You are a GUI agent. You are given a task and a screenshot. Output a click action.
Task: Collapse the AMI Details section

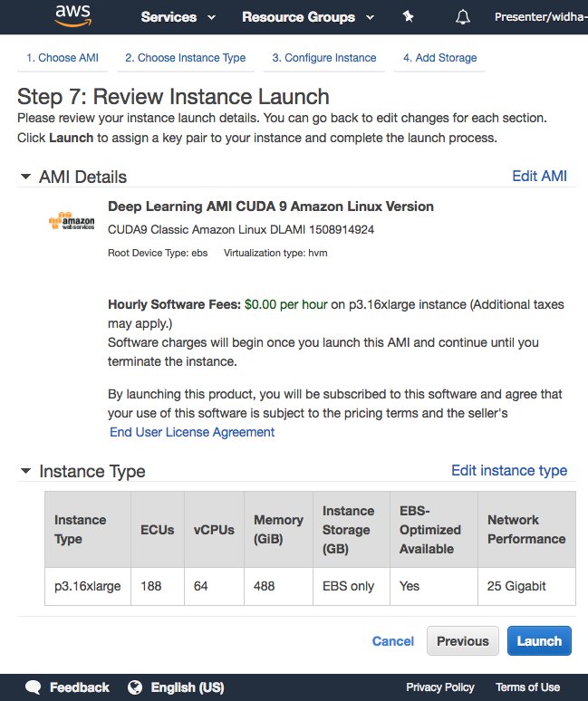pyautogui.click(x=26, y=177)
